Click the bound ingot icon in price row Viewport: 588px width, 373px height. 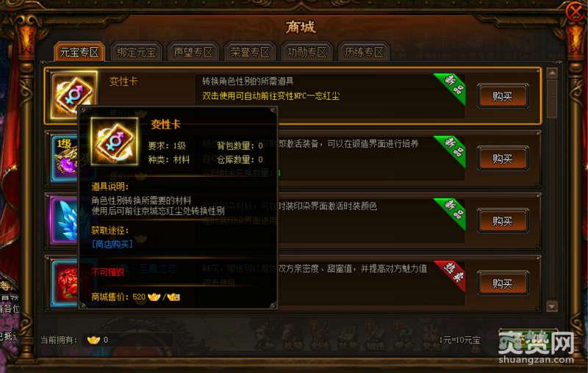coord(173,297)
